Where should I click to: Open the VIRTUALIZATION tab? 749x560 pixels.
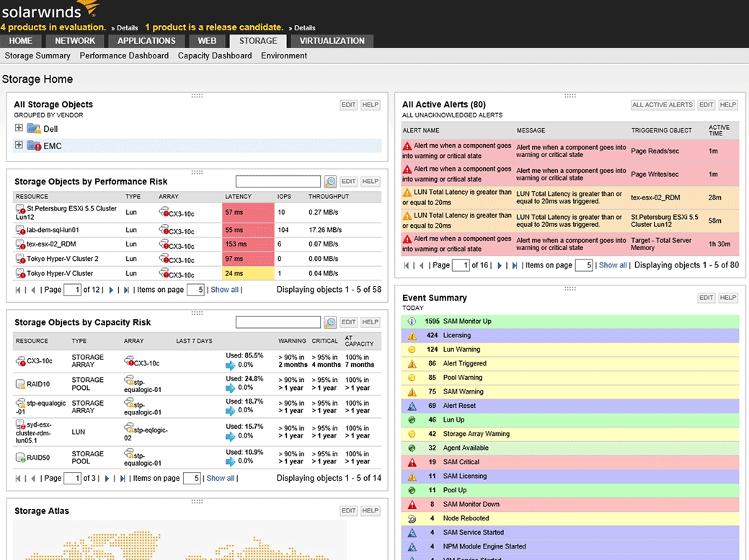[332, 41]
